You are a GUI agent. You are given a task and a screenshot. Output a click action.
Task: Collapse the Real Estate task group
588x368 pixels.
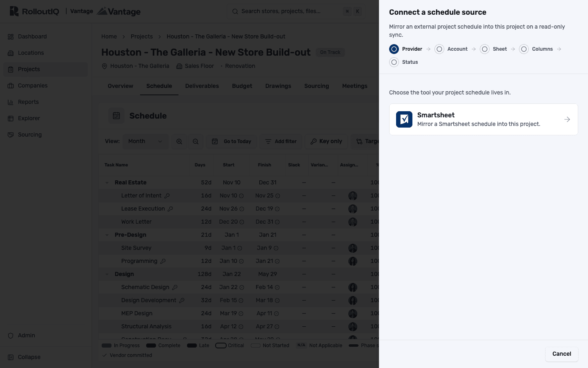tap(107, 183)
